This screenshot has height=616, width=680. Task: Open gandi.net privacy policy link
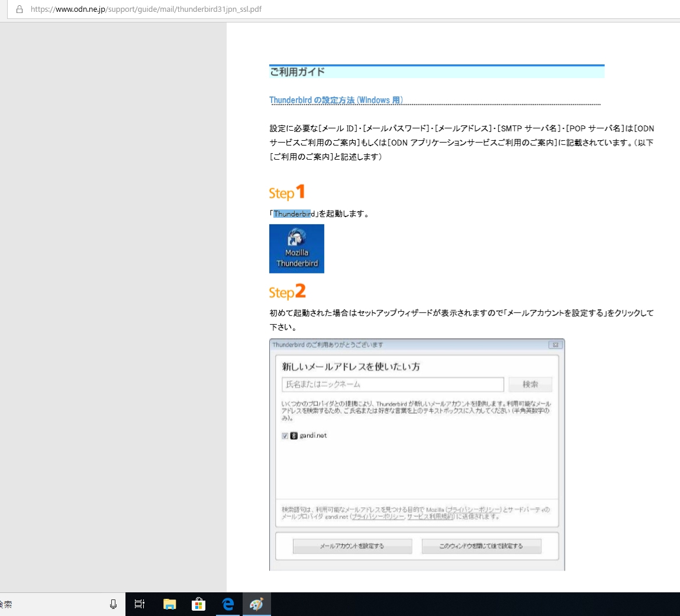click(x=378, y=517)
